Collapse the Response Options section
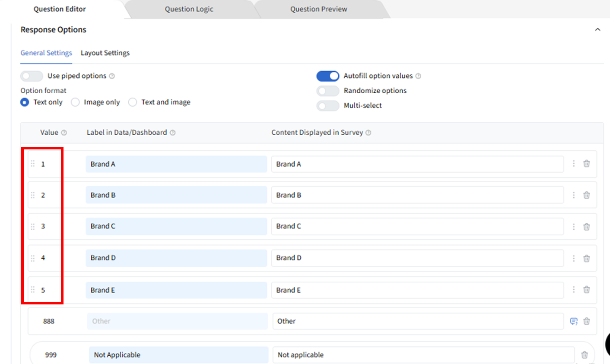The width and height of the screenshot is (610, 364). (597, 30)
